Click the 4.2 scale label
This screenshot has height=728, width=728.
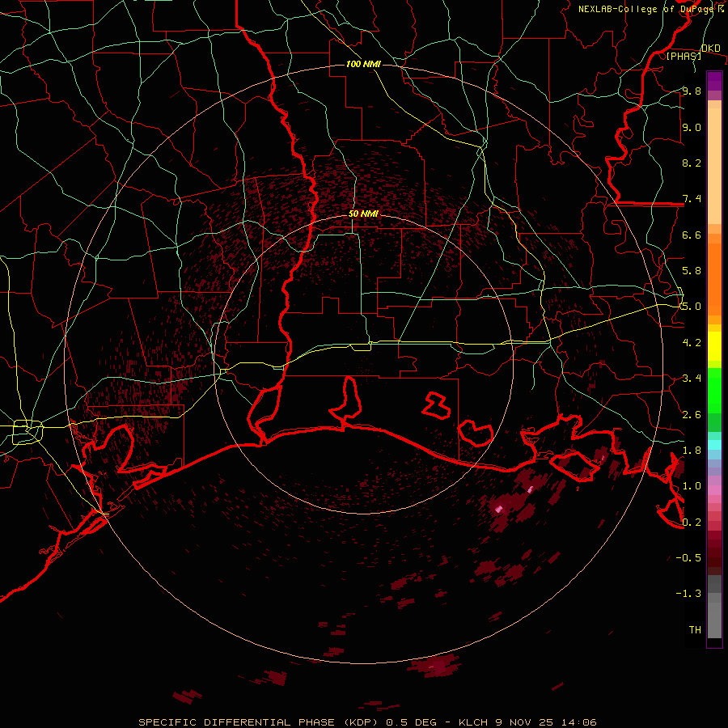pyautogui.click(x=692, y=343)
